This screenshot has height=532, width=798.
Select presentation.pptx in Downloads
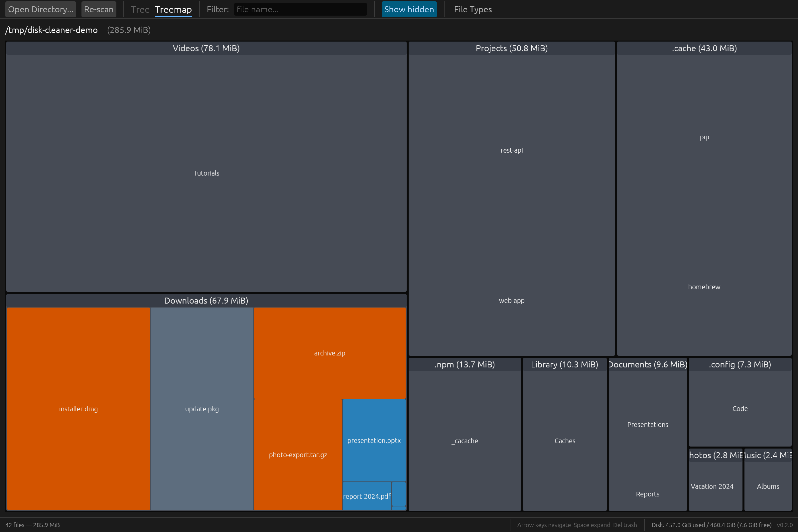373,440
